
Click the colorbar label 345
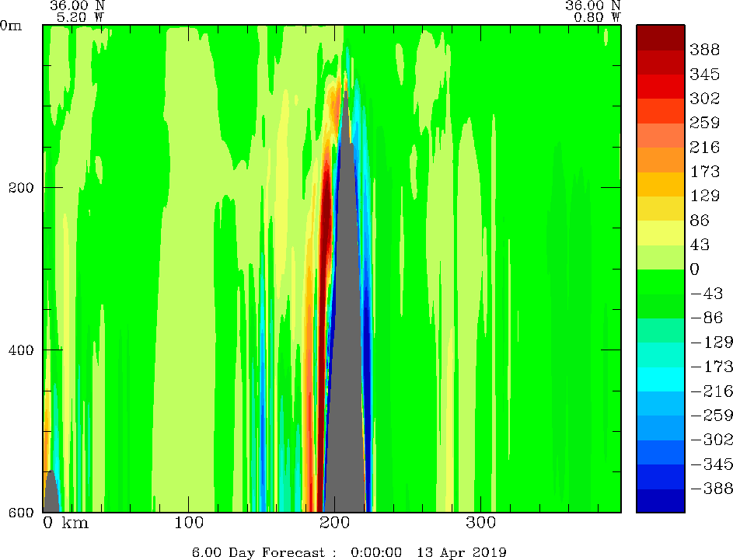(x=704, y=74)
